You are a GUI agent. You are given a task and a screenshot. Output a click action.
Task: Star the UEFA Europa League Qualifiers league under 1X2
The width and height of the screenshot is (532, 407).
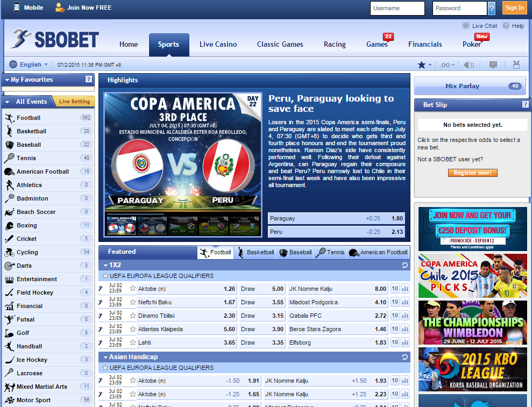pyautogui.click(x=105, y=276)
